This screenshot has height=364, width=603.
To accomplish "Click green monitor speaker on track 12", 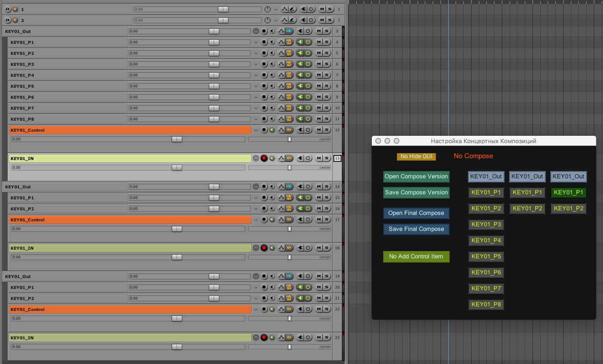I will tap(272, 130).
